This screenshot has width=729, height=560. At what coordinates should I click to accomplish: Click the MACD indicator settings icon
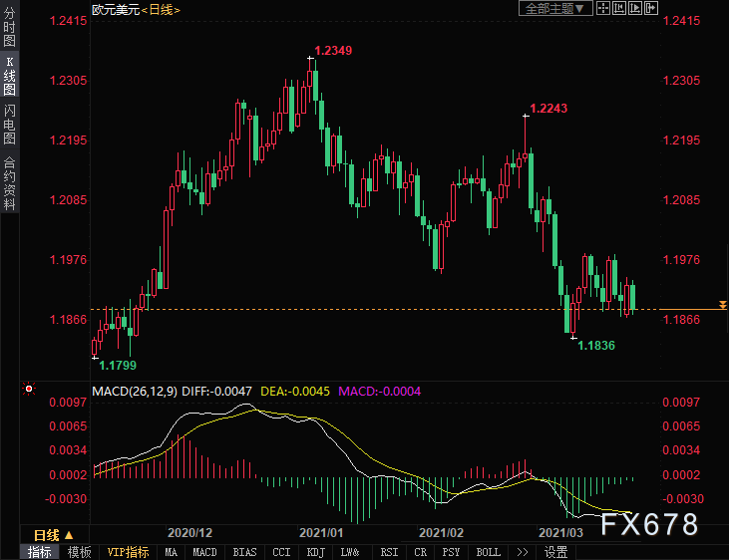(x=29, y=390)
